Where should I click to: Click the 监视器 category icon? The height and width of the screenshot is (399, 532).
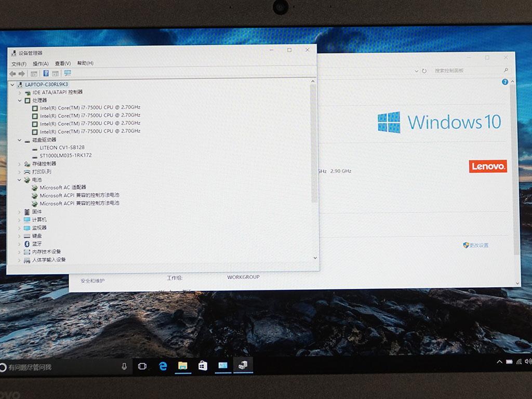27,228
